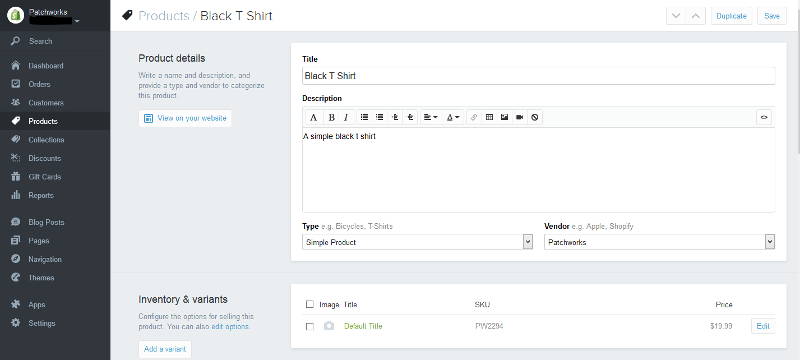Expand the text alignment dropdown
Viewport: 800px width, 360px height.
click(431, 117)
